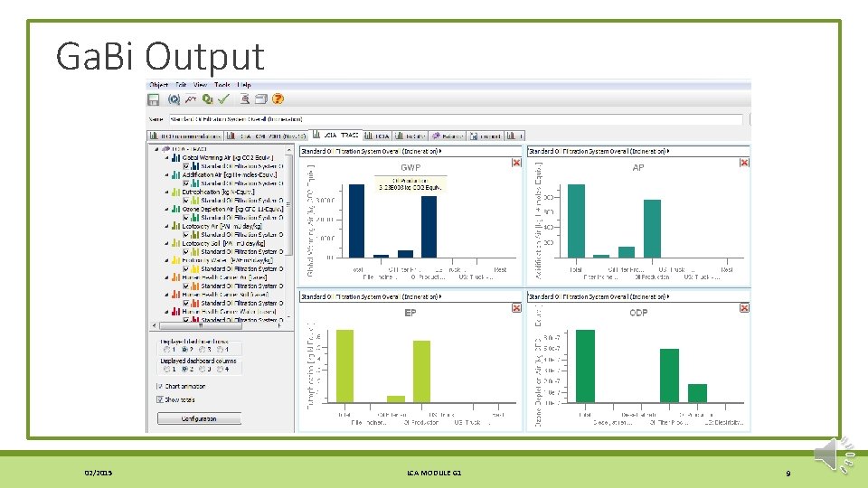Open the orange question mark help icon
Viewport: 868px width, 488px height.
coord(278,99)
